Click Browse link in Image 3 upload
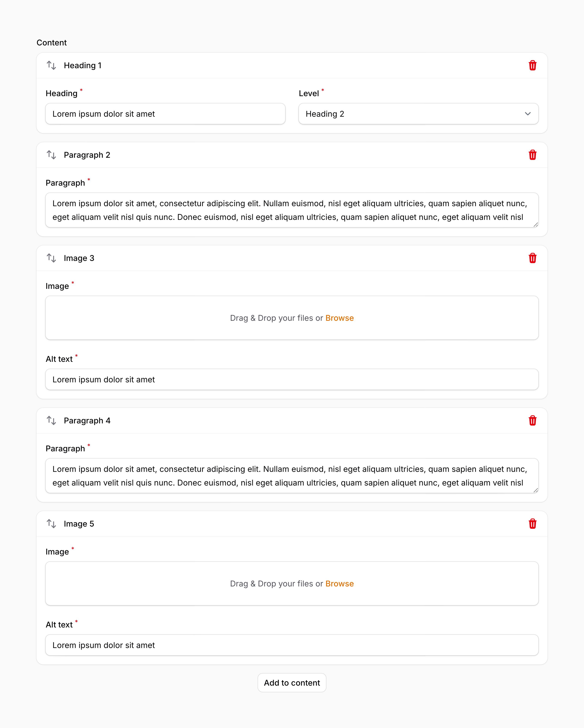 point(340,318)
